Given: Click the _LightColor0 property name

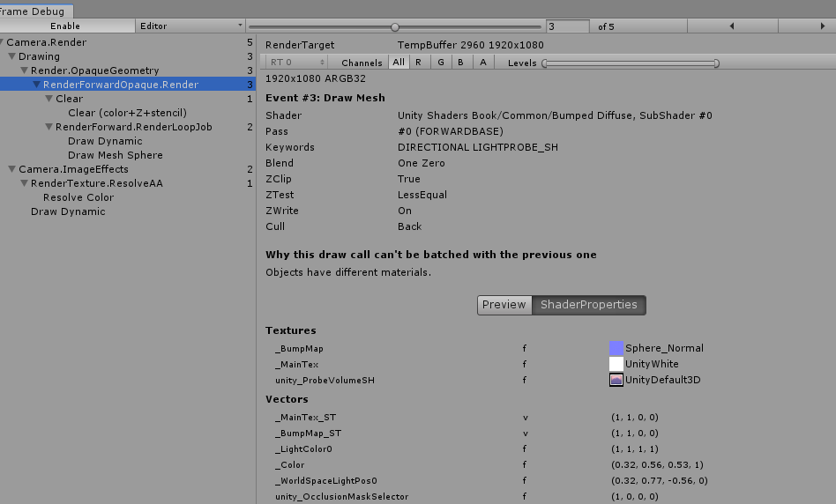Looking at the screenshot, I should (303, 449).
